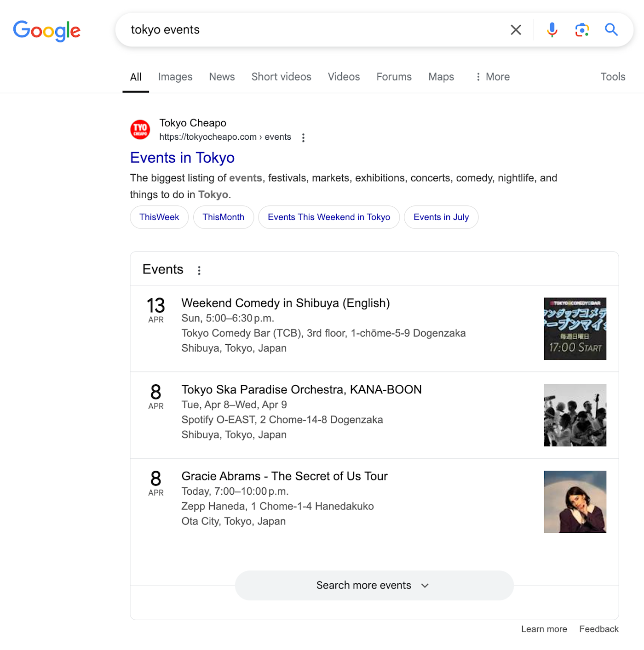Open Google Lens camera search icon
The height and width of the screenshot is (650, 644).
tap(582, 30)
